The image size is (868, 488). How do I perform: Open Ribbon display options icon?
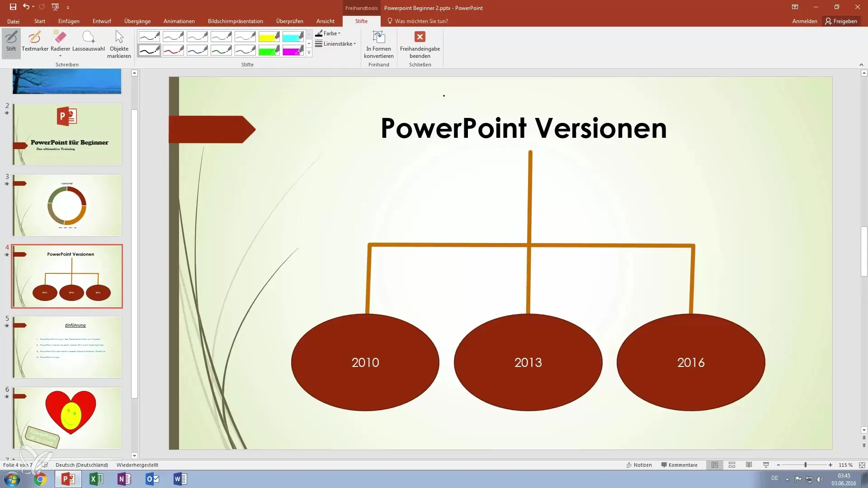pos(795,7)
